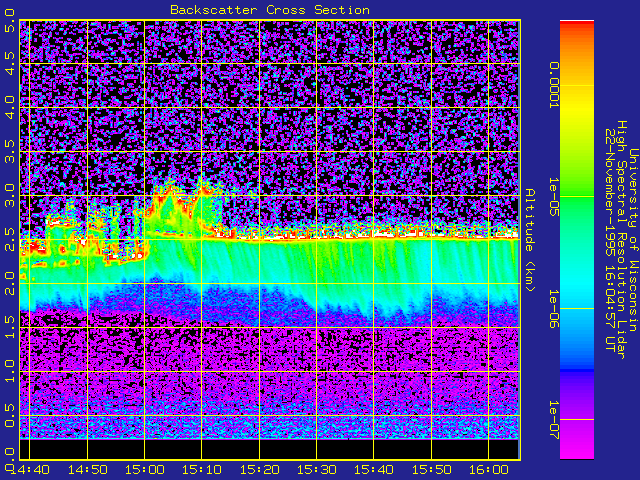Click the 2.5 altitude axis label
The height and width of the screenshot is (480, 640).
tap(9, 240)
